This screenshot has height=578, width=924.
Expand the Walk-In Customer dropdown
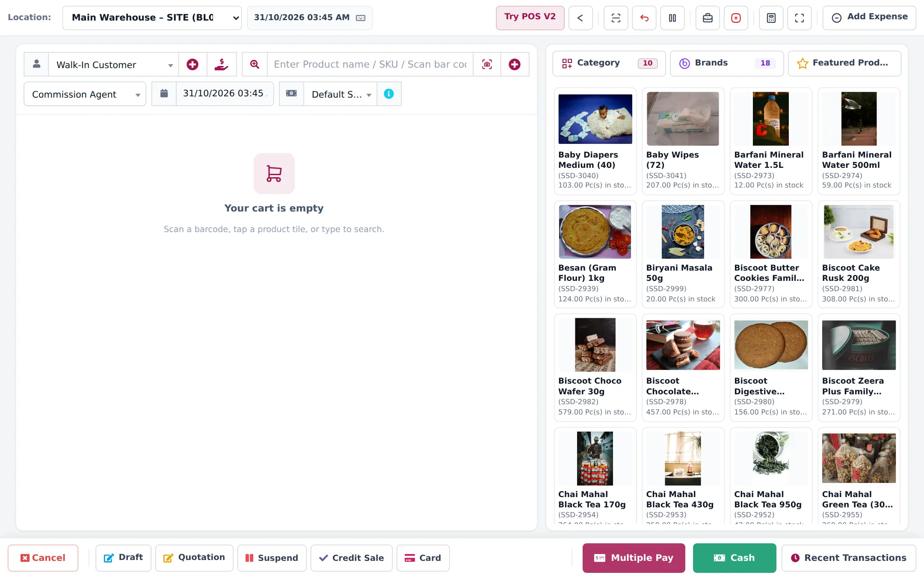113,65
